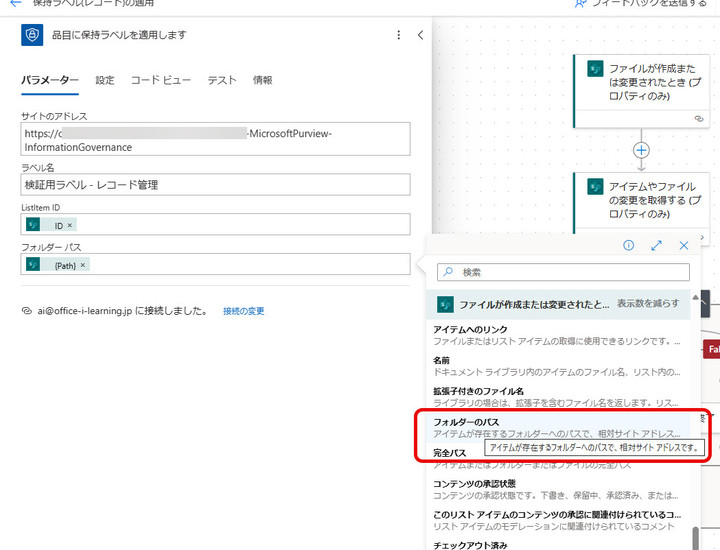Click the link icon on the trigger card
Viewport: 720px width, 550px height.
(699, 118)
